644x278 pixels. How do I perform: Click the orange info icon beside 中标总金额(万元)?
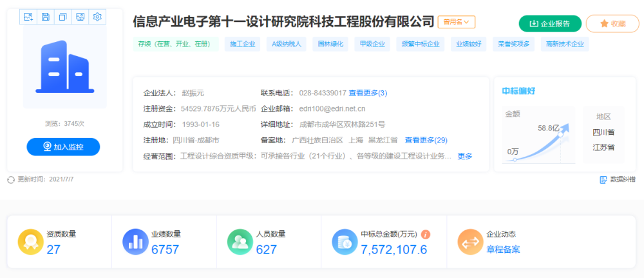click(x=426, y=234)
